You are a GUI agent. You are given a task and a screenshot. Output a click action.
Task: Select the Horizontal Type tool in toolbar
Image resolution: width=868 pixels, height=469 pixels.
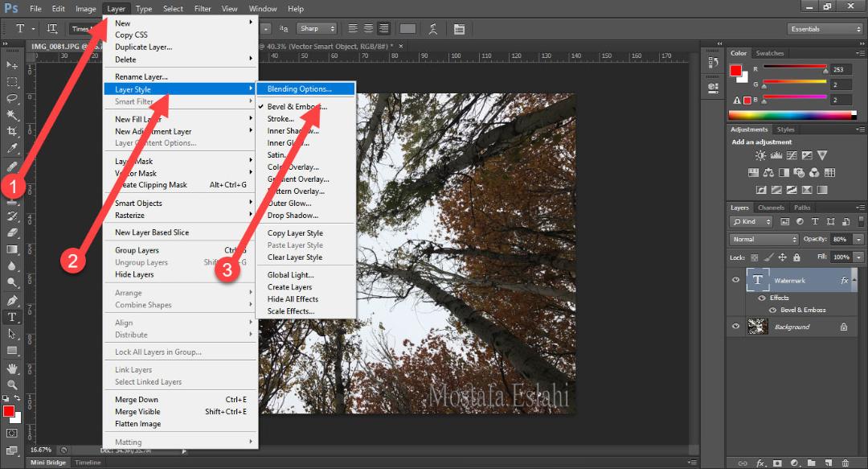(x=11, y=317)
